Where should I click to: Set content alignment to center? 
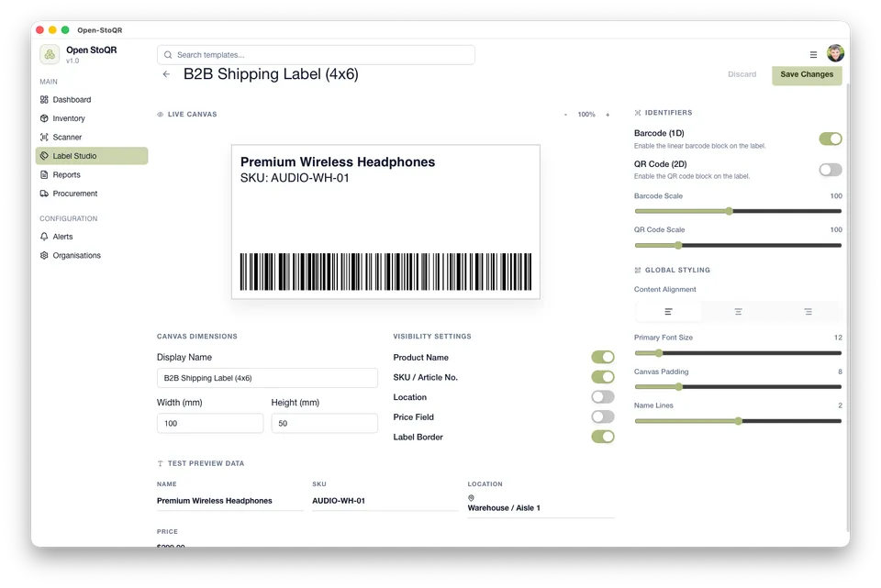tap(738, 312)
